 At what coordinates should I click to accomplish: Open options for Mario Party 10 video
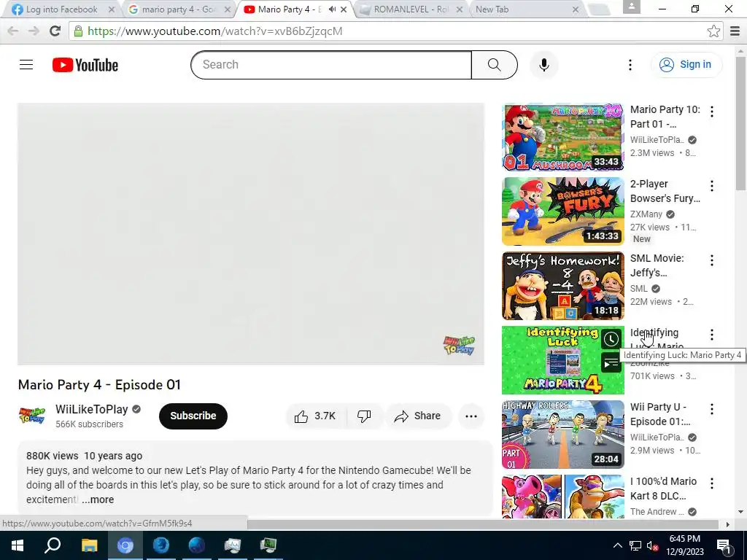[x=712, y=112]
